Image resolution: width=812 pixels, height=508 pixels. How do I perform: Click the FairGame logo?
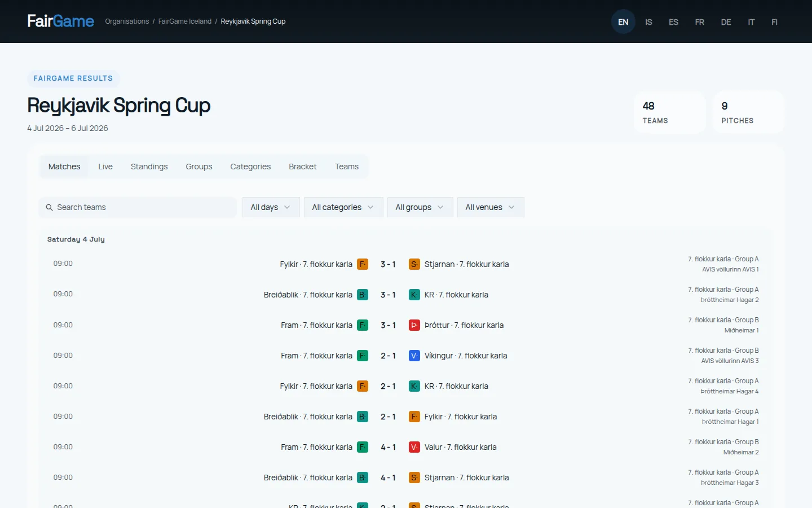click(61, 21)
